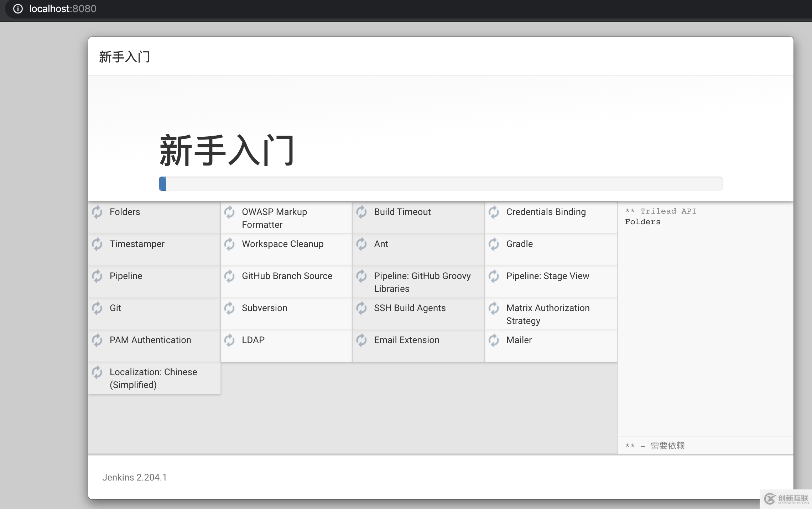Select the Ant plugin label

tap(381, 244)
